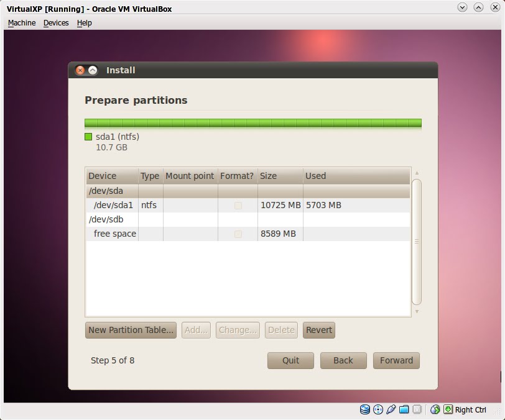505x420 pixels.
Task: Click the virtualization chip status icon
Action: coord(417,409)
